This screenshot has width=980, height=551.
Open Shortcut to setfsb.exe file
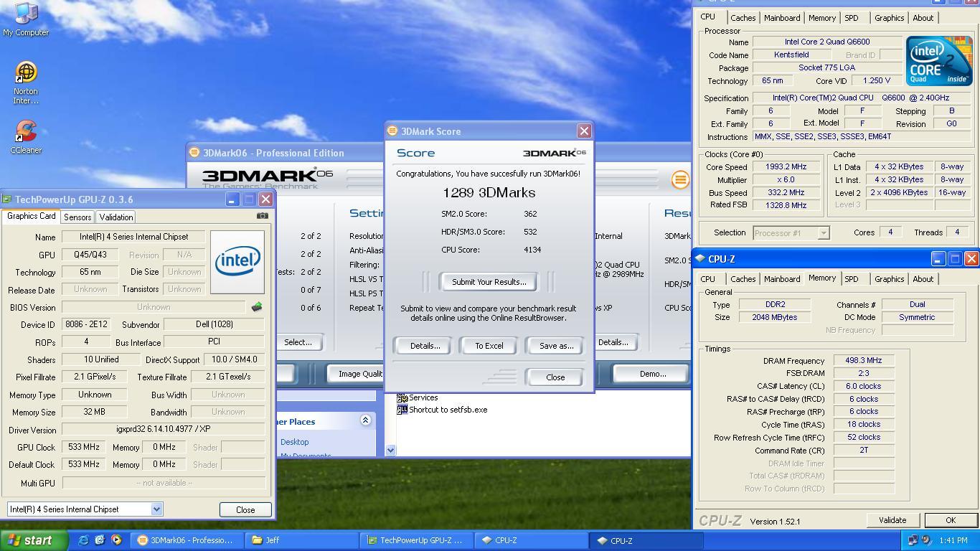pos(442,410)
